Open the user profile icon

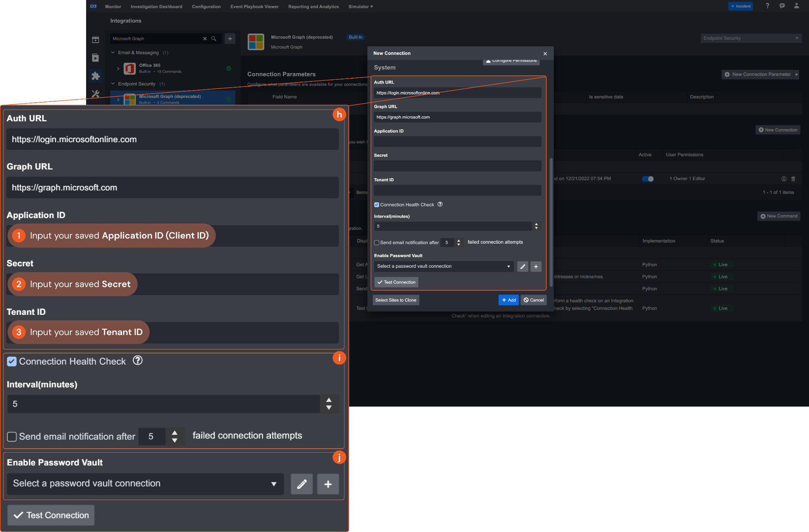click(x=796, y=6)
